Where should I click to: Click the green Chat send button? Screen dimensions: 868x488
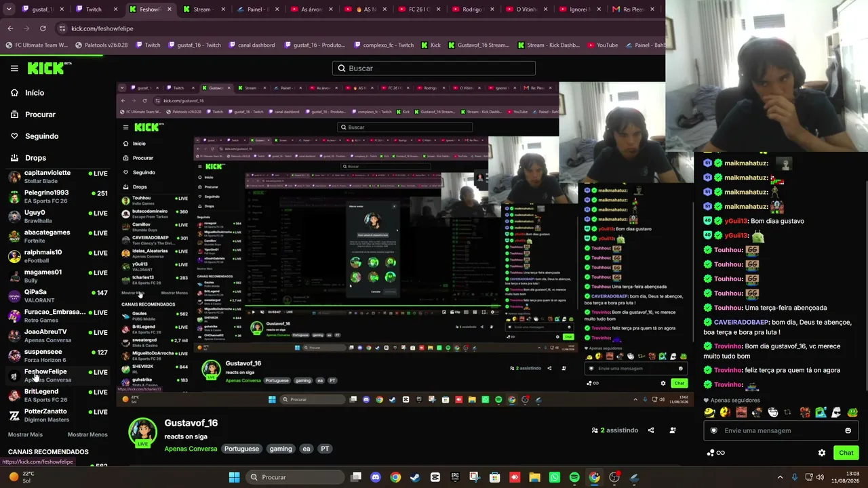click(x=846, y=453)
